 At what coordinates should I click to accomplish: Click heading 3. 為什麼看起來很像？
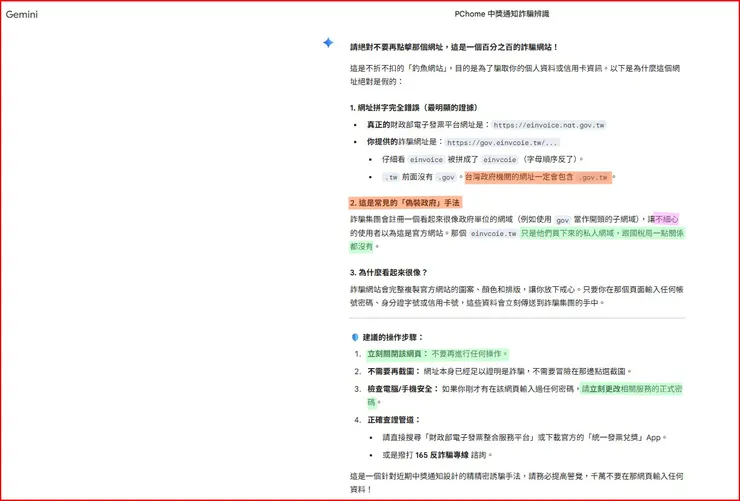point(389,273)
